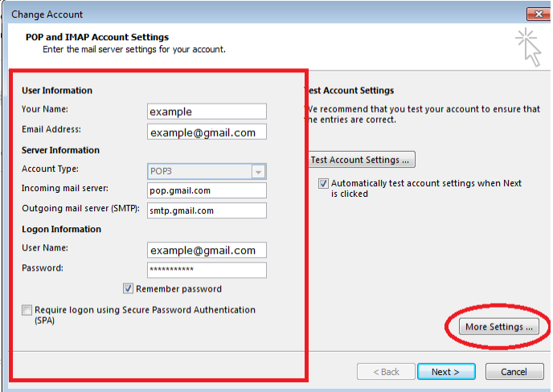Screen dimensions: 553x392
Task: Toggle the Remember password checkbox
Action: tap(128, 288)
